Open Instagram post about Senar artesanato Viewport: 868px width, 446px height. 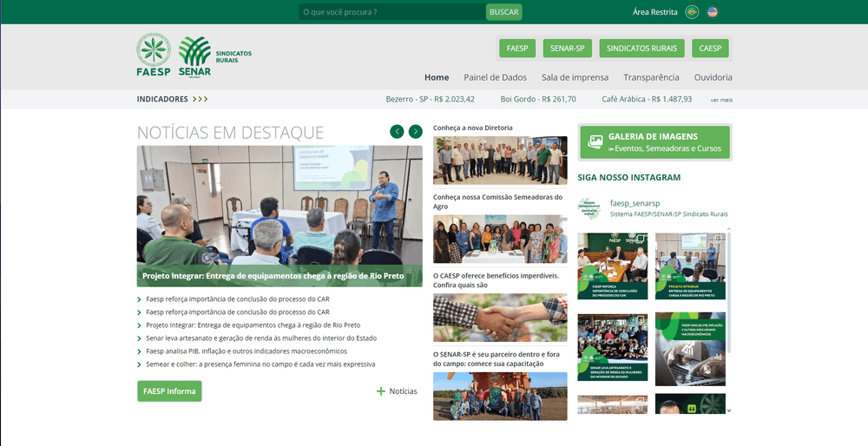pyautogui.click(x=612, y=347)
